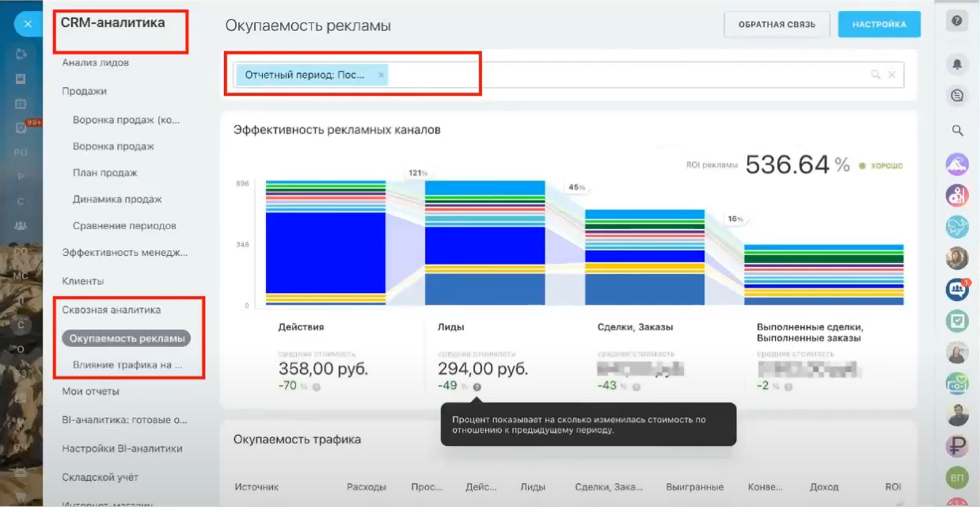
Task: Click the ОБРАТНАЯ СВЯЗЬ button
Action: 777,25
